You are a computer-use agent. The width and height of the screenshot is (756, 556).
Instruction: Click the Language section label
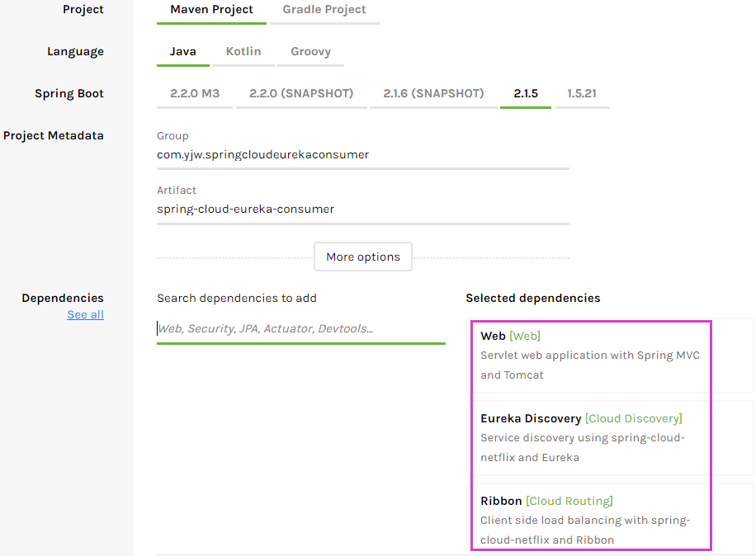point(76,51)
